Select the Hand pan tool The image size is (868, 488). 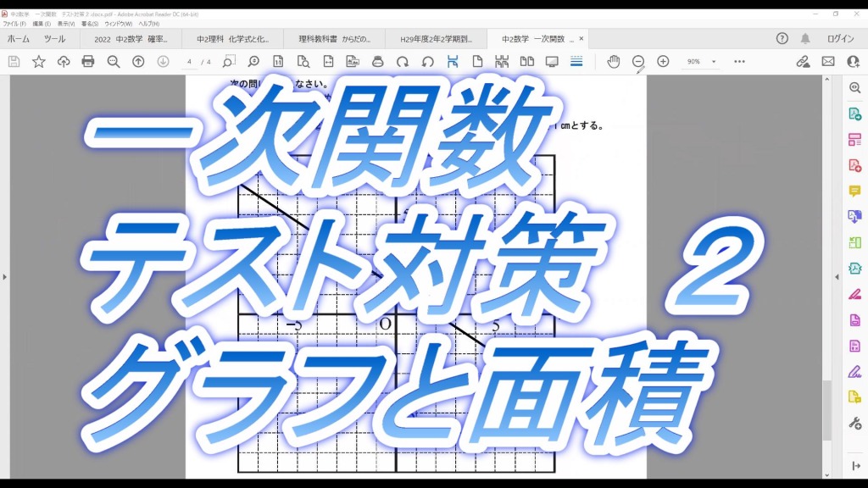(614, 62)
